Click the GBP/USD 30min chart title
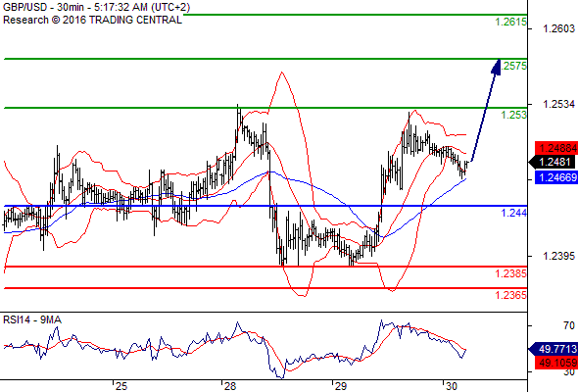Image resolution: width=578 pixels, height=392 pixels. point(97,7)
